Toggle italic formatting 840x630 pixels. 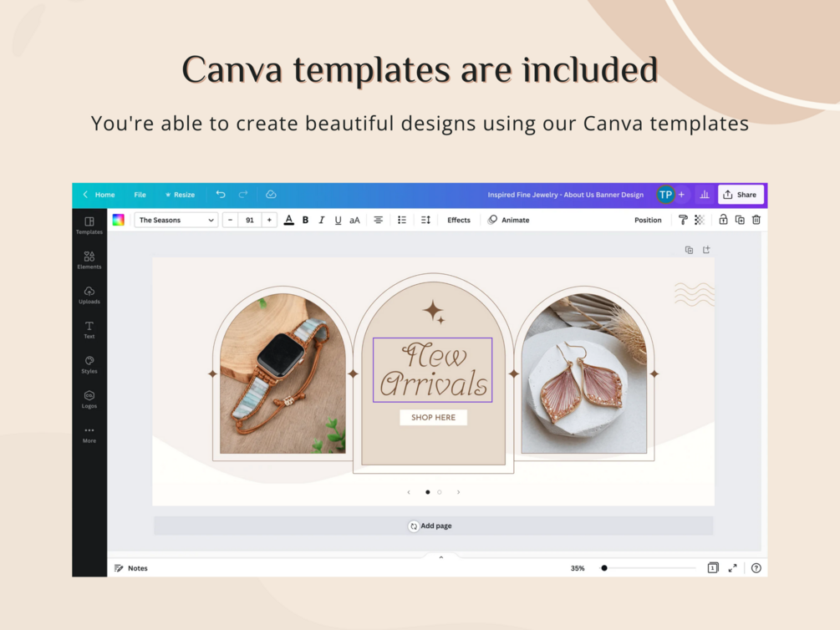click(x=322, y=220)
